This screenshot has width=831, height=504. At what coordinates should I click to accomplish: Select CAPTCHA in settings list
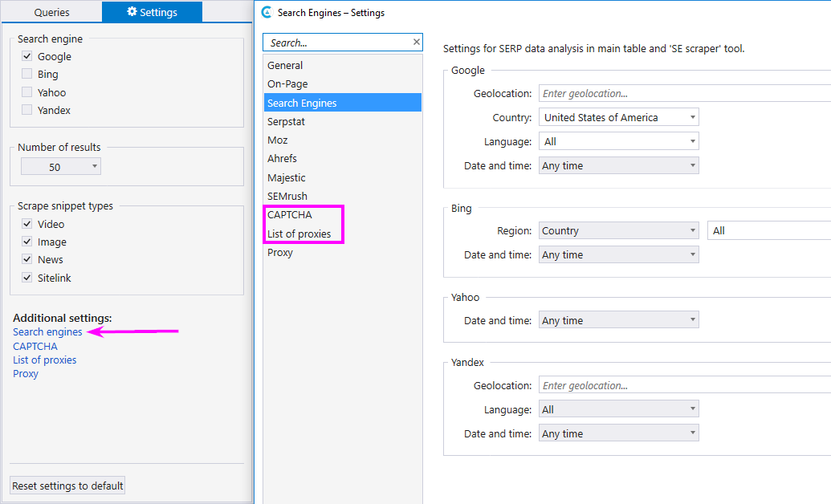click(343, 214)
